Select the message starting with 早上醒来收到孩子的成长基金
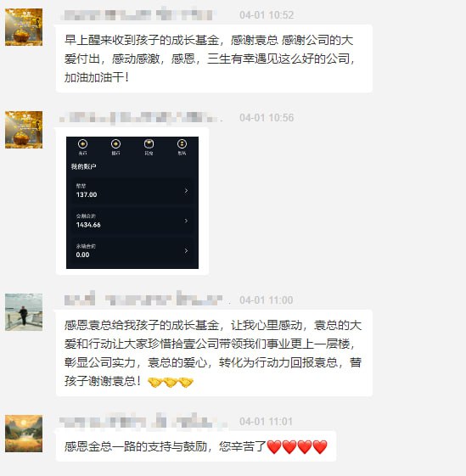The width and height of the screenshot is (466, 476). coord(214,59)
